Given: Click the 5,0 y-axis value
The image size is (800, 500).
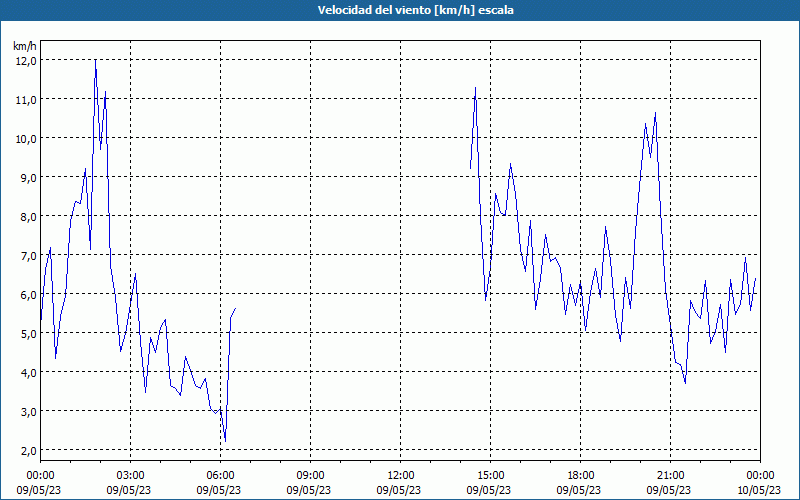Looking at the screenshot, I should tap(28, 334).
